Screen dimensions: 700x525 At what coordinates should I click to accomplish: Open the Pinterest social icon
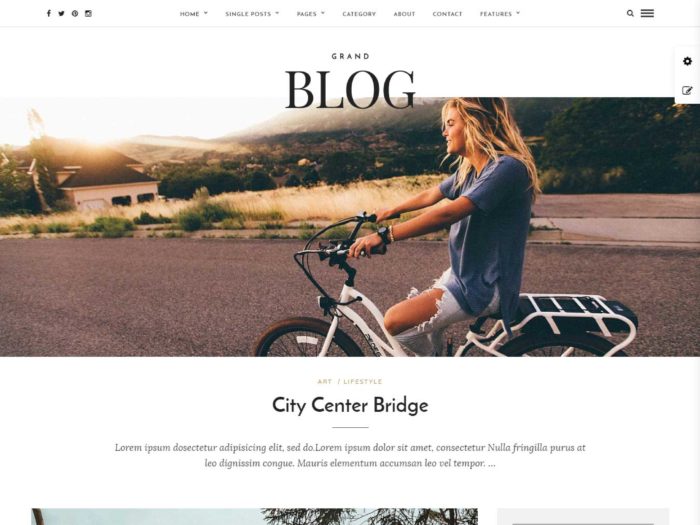coord(75,13)
